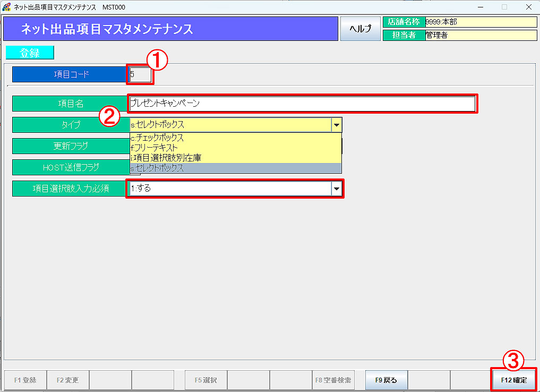Click the 項目名 text field
The height and width of the screenshot is (392, 540).
tap(302, 104)
